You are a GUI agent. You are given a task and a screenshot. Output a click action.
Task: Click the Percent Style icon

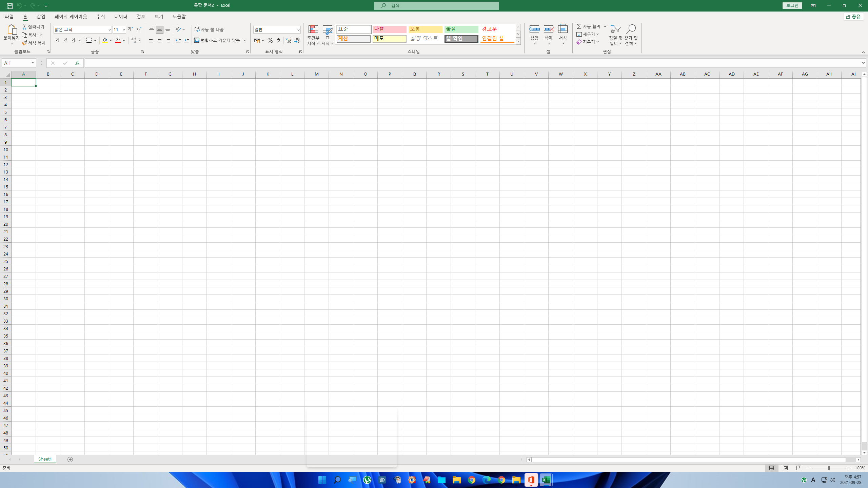270,40
